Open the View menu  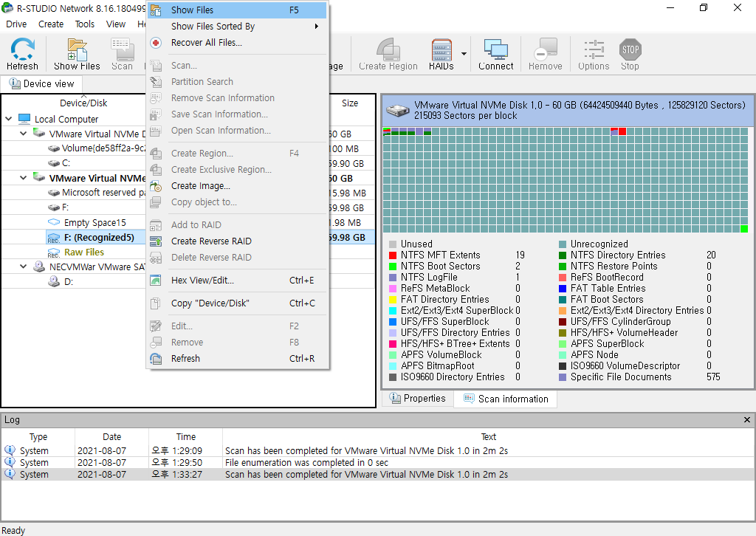point(116,24)
